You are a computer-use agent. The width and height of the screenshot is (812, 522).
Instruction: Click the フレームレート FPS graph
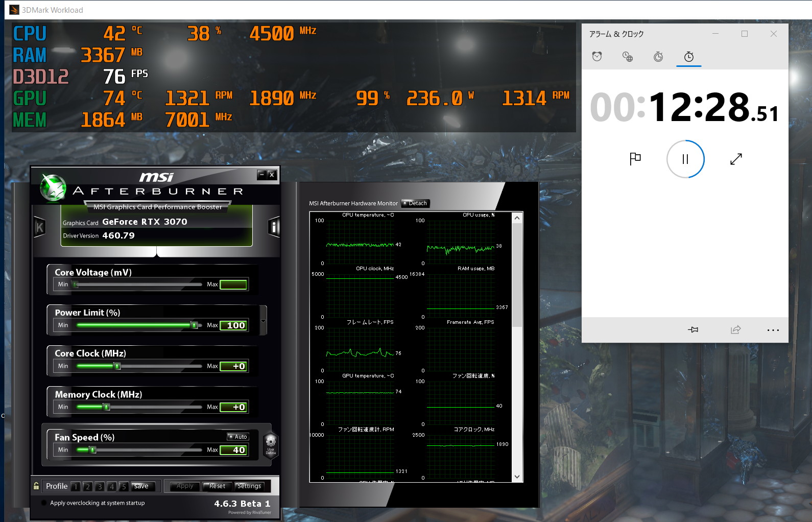point(361,348)
